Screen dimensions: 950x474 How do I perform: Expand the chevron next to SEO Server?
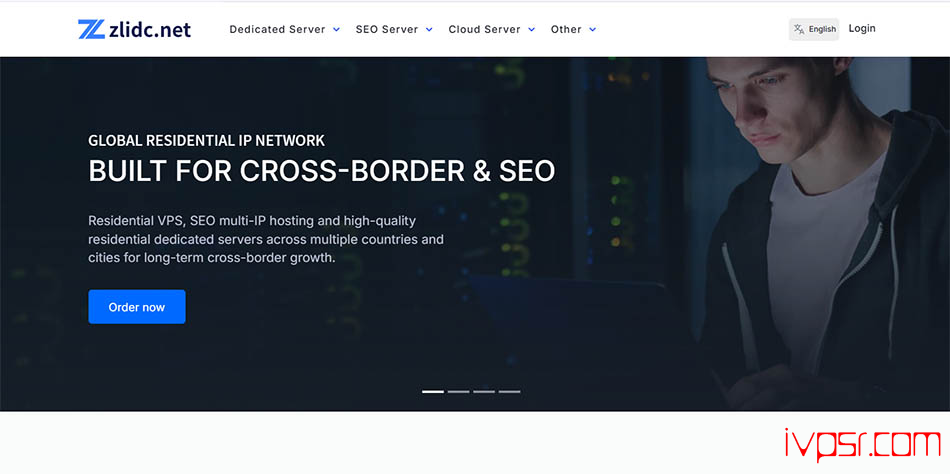pos(429,30)
